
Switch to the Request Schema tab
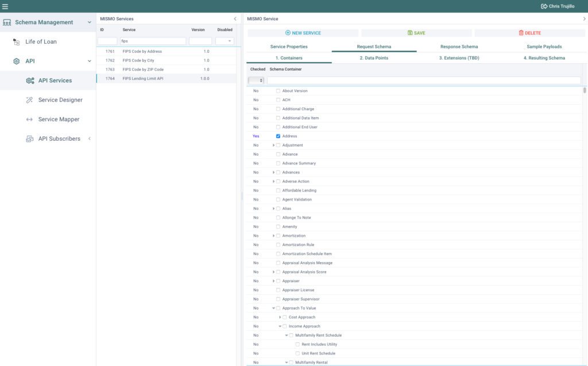coord(374,47)
